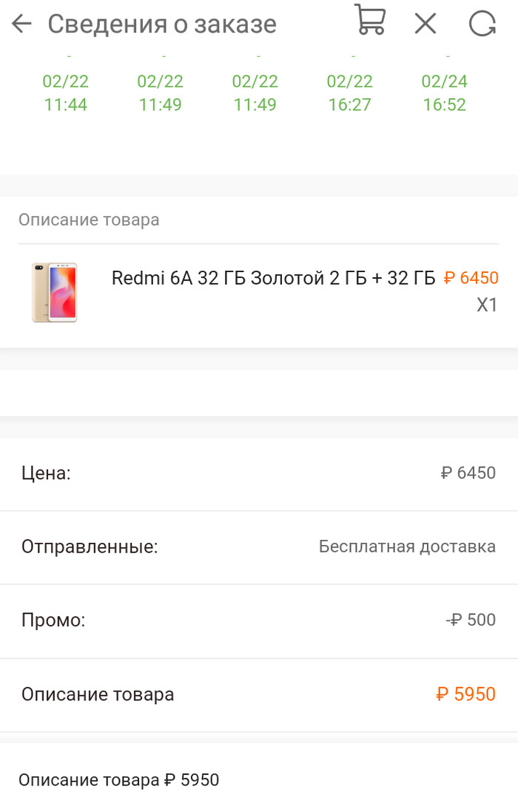The image size is (518, 812).
Task: Tap the 'Промо:' discount row
Action: 53,620
